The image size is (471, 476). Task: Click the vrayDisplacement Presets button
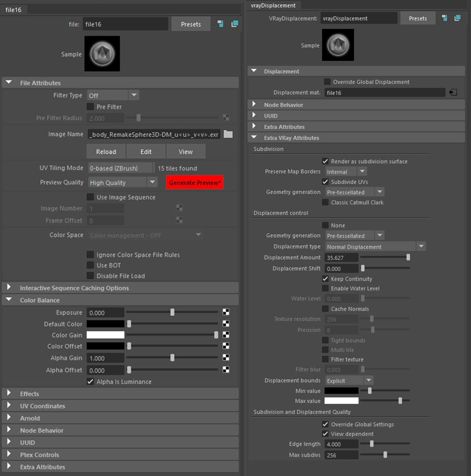point(418,18)
